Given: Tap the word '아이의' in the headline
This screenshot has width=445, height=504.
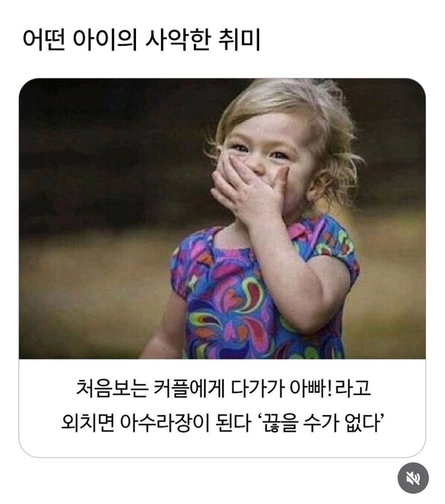Looking at the screenshot, I should pos(105,41).
